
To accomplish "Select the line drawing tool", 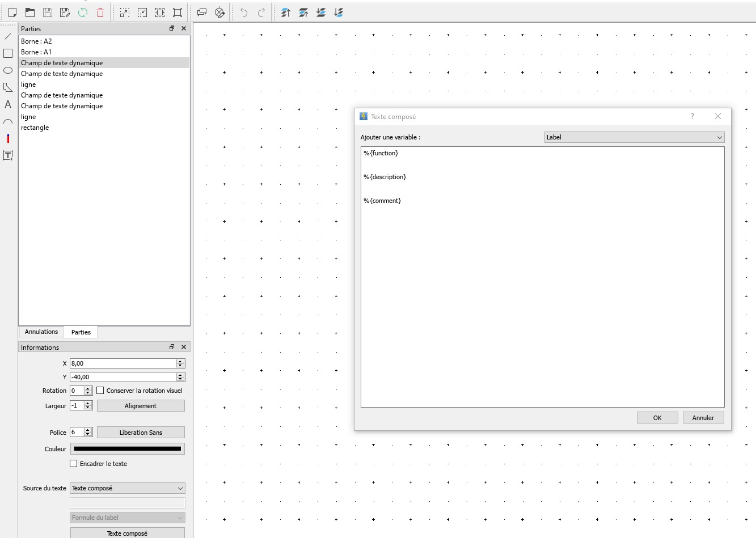I will (8, 36).
